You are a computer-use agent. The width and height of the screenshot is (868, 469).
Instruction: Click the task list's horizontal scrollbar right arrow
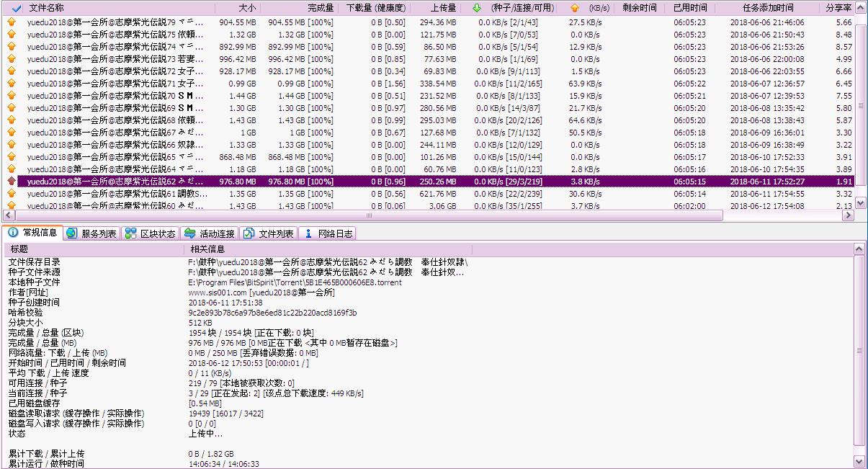point(849,215)
